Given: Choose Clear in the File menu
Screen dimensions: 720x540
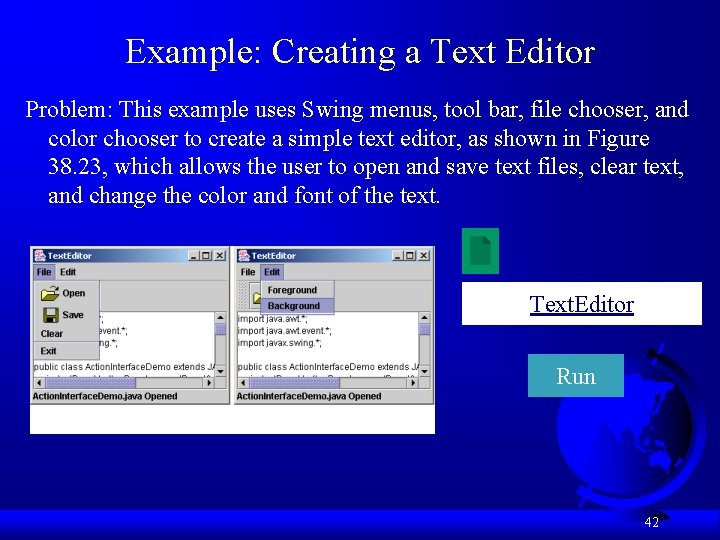Looking at the screenshot, I should click(x=67, y=334).
